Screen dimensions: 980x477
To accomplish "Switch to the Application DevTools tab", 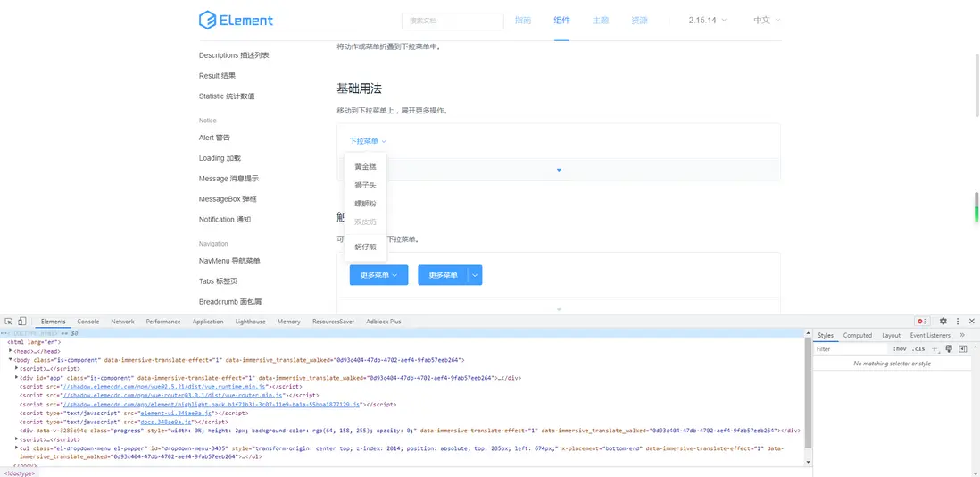I will pos(208,322).
